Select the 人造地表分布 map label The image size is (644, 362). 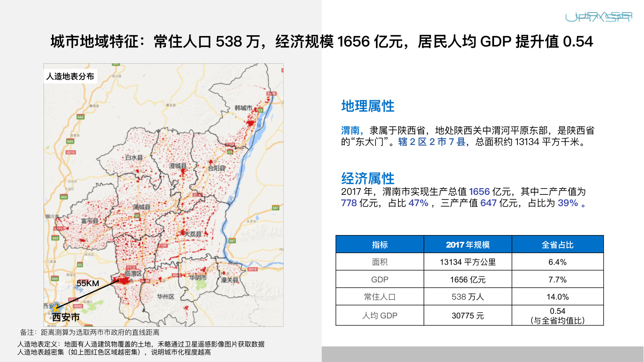pos(70,76)
